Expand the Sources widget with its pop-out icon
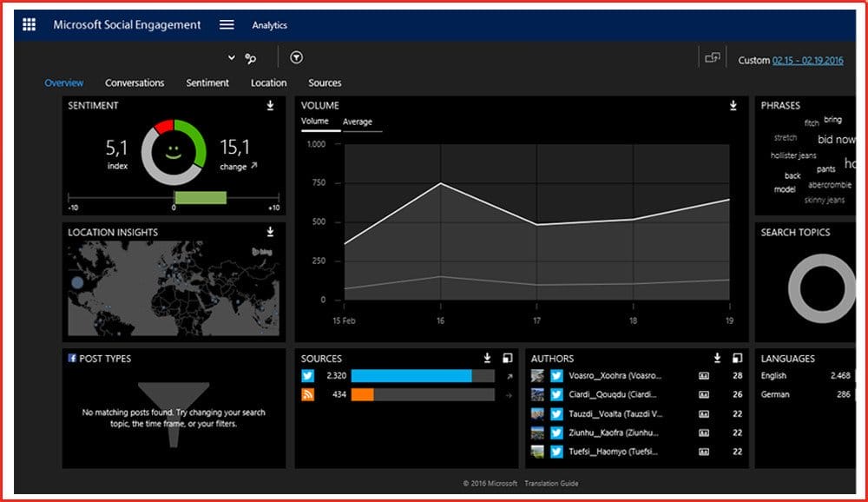The width and height of the screenshot is (868, 502). click(506, 358)
